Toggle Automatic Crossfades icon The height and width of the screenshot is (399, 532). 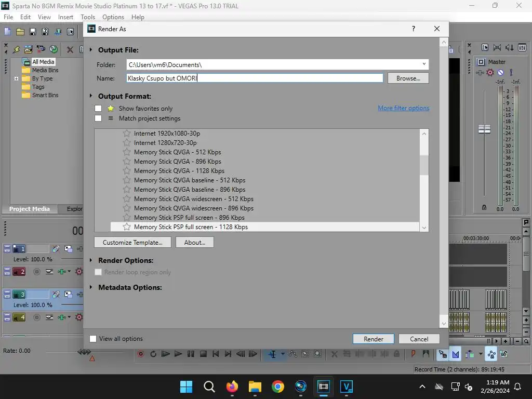[x=456, y=354]
